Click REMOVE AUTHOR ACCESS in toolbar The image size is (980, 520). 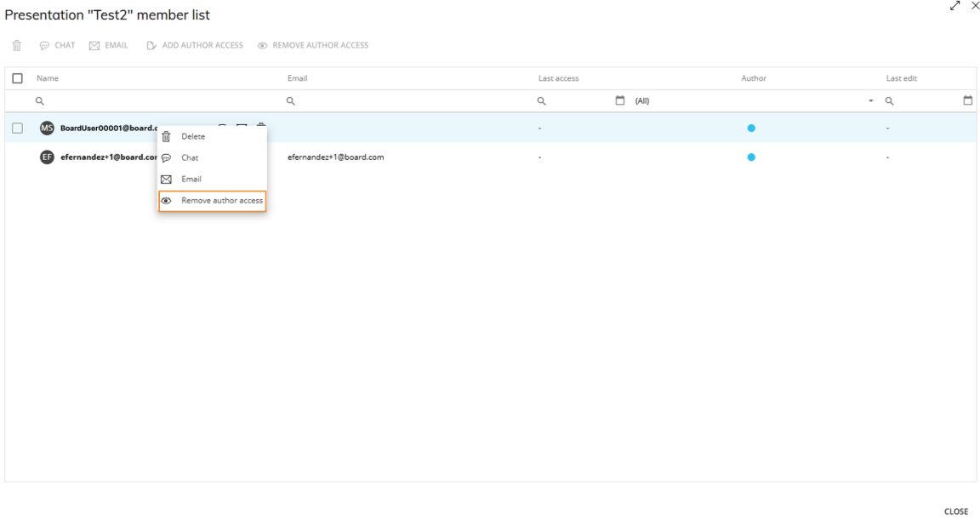tap(312, 46)
